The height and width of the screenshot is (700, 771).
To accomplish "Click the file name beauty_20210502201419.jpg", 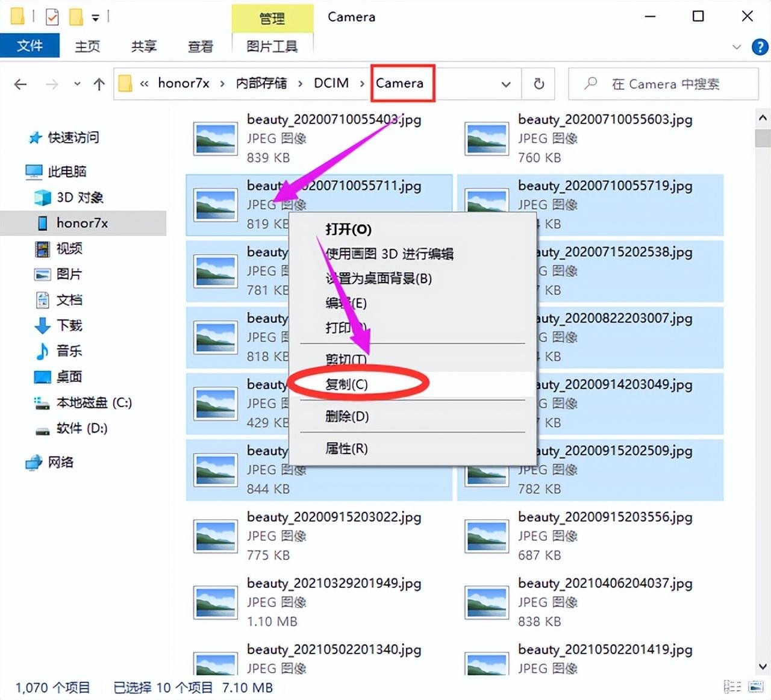I will click(605, 649).
